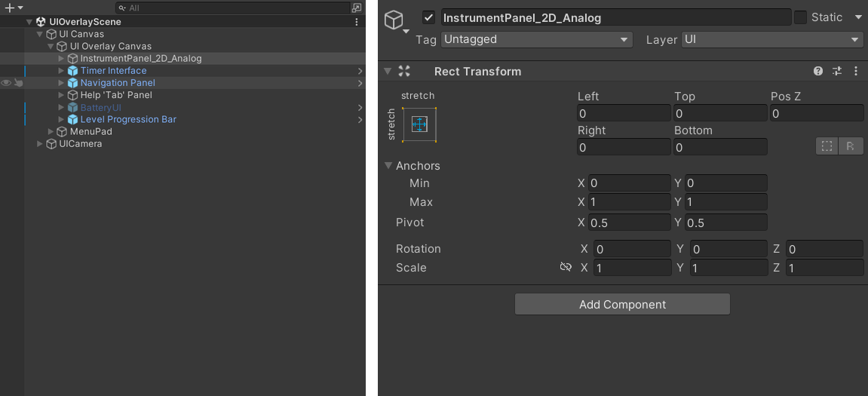Image resolution: width=868 pixels, height=396 pixels.
Task: Select Timer Interface in the hierarchy
Action: [x=113, y=71]
